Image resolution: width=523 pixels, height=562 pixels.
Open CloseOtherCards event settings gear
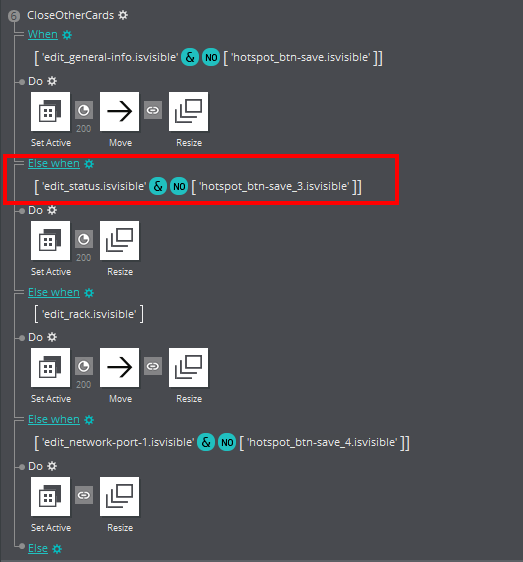pos(123,15)
